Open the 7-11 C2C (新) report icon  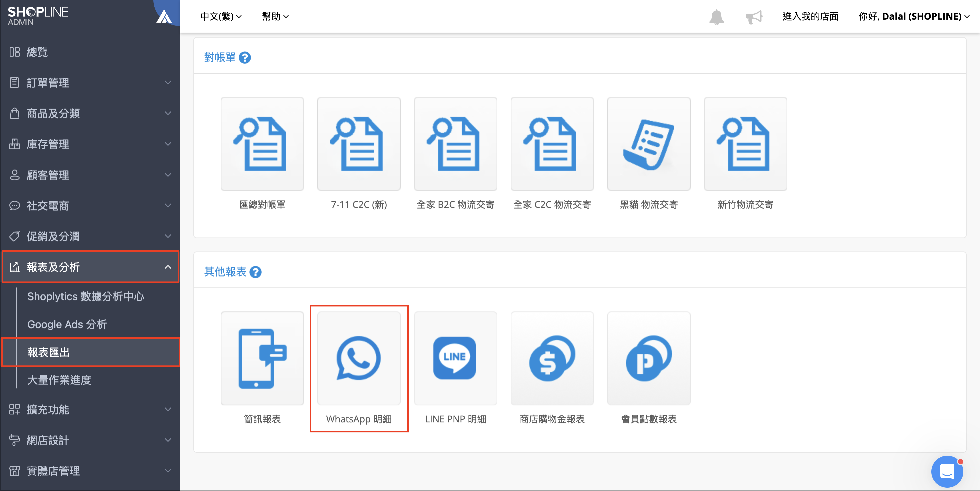[359, 144]
